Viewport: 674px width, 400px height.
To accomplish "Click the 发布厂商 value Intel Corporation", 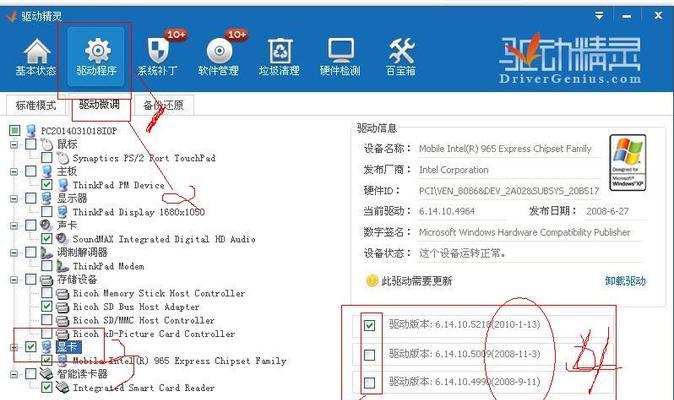I will [x=453, y=170].
